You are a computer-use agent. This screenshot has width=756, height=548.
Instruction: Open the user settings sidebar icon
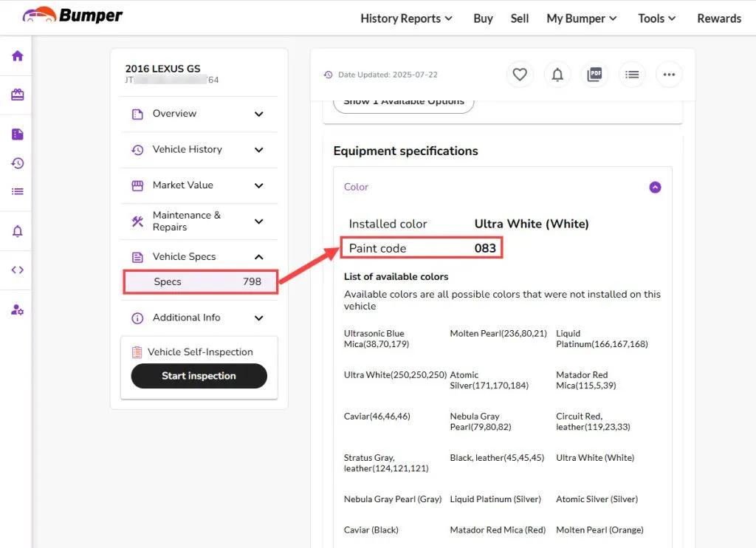pyautogui.click(x=18, y=309)
